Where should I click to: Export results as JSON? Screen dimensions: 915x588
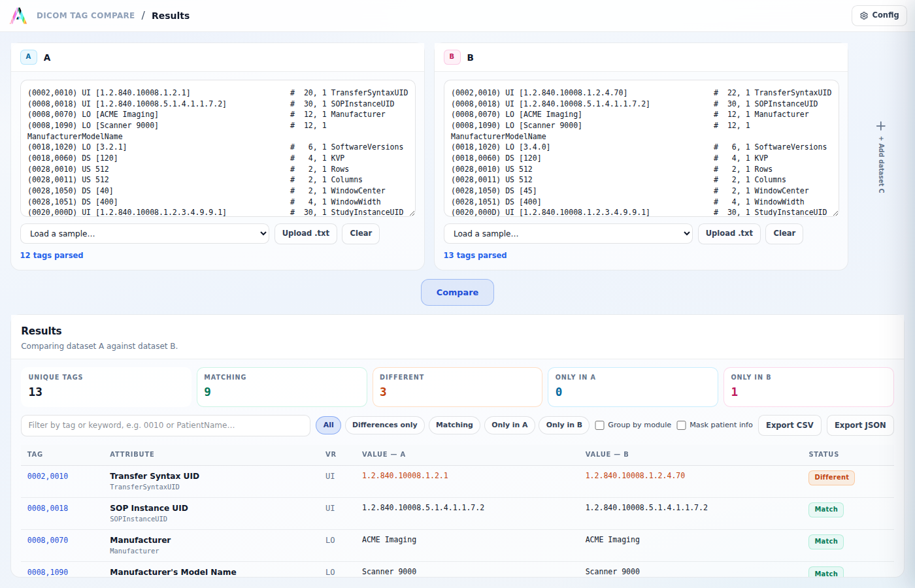860,425
